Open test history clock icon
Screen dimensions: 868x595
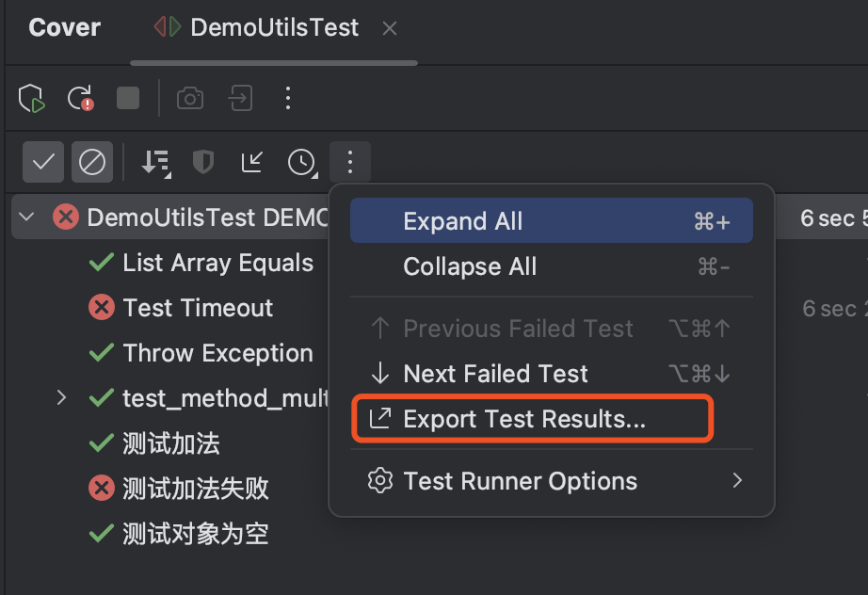(x=302, y=163)
